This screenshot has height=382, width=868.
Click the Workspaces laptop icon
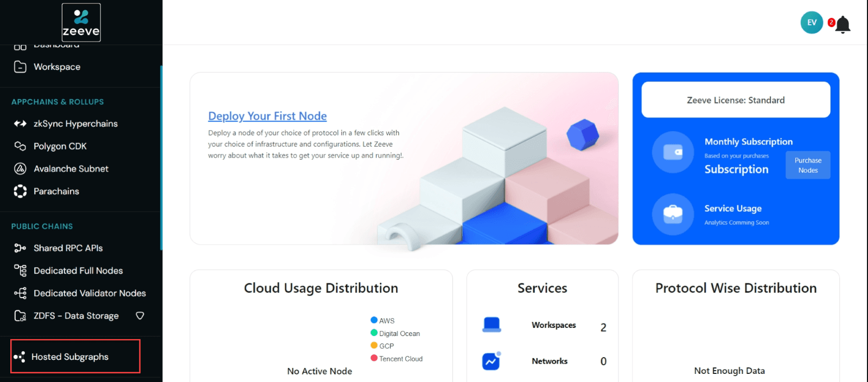[492, 325]
